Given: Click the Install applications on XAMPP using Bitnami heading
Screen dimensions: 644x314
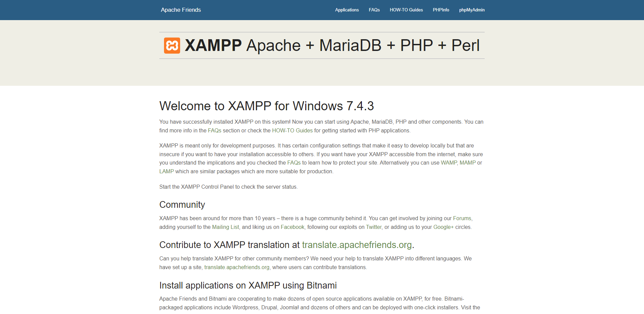Looking at the screenshot, I should coord(248,285).
